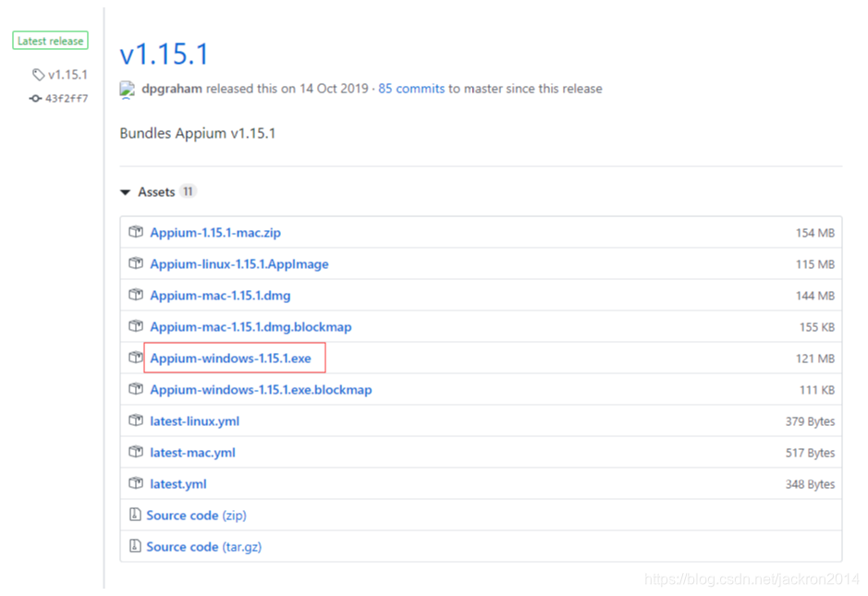Screen dimensions: 868x596
Task: Click package icon for latest-mac.yml
Action: [x=136, y=452]
